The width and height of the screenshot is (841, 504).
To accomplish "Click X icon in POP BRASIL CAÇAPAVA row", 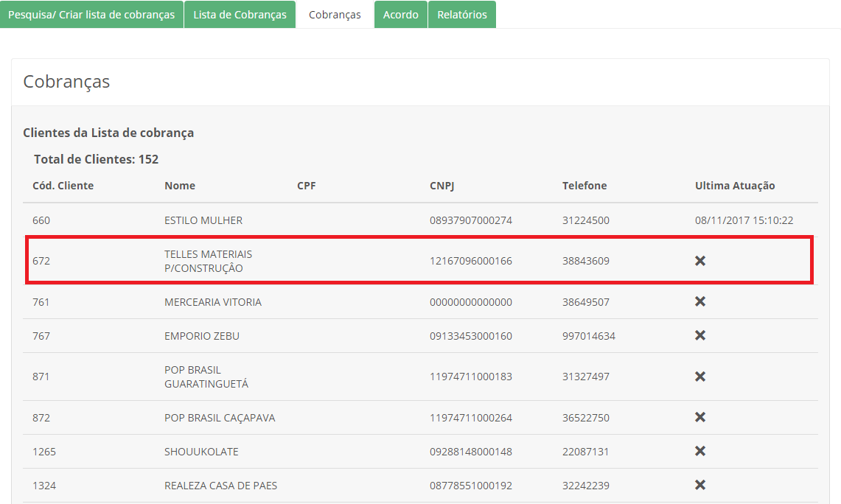I will point(700,417).
